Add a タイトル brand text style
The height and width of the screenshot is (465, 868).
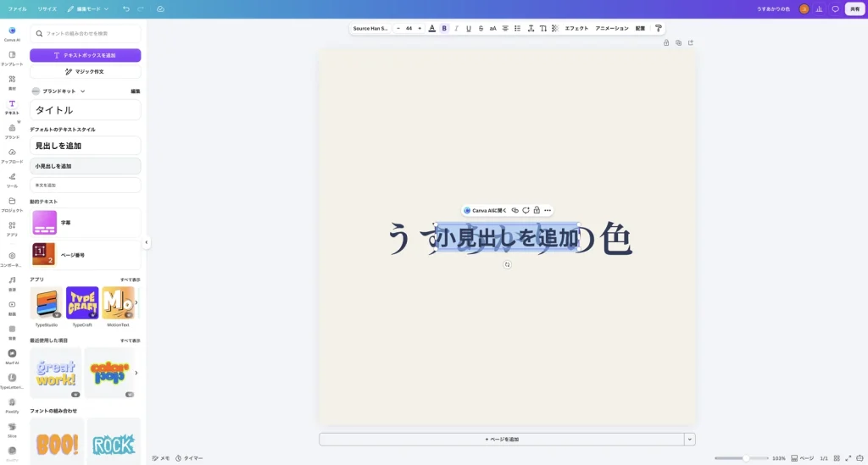pyautogui.click(x=86, y=110)
